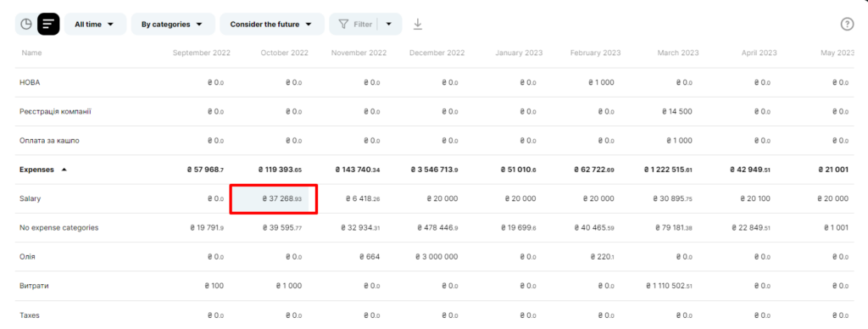Click the December 2022 column header

[x=437, y=53]
